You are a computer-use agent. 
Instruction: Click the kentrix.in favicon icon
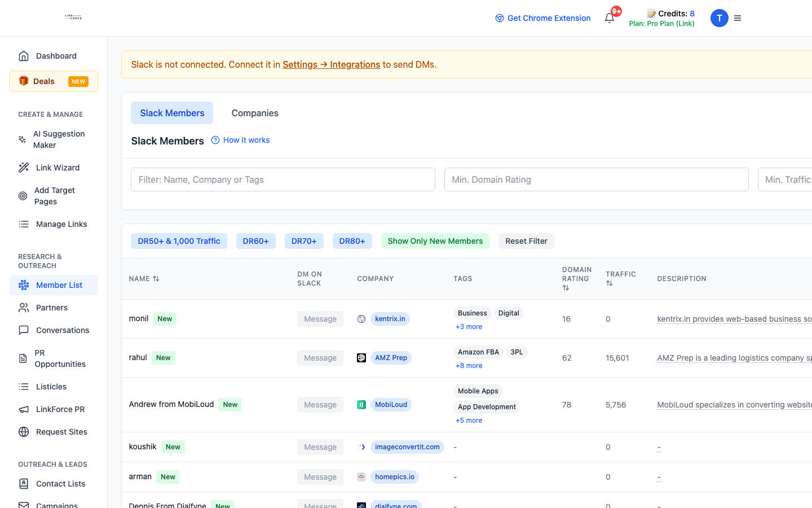[361, 319]
